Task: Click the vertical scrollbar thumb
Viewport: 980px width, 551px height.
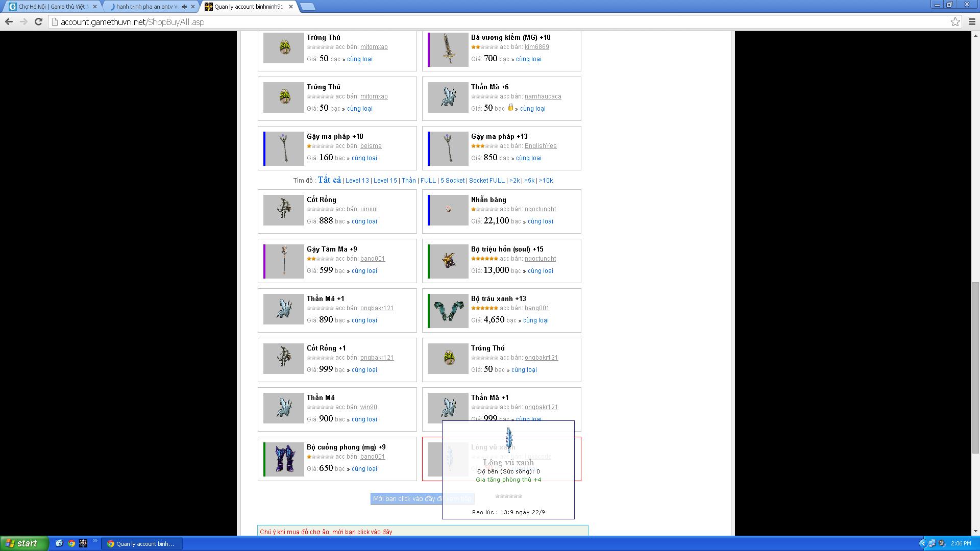Action: coord(975,367)
